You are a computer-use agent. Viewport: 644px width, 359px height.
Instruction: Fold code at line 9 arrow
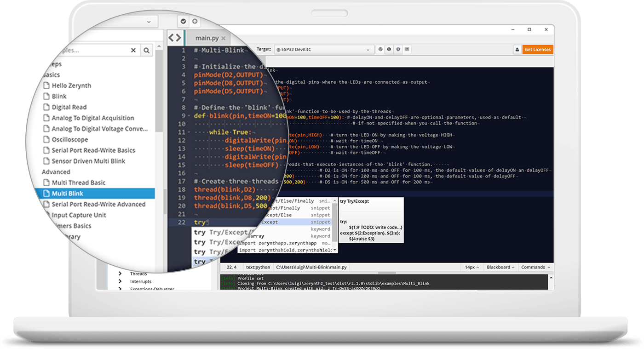click(189, 116)
